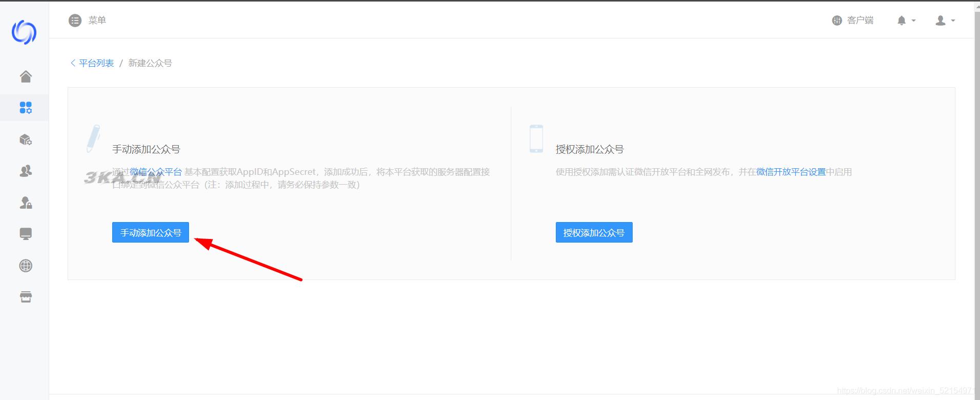This screenshot has width=980, height=400.
Task: Click the globe icon in the sidebar
Action: [x=26, y=266]
